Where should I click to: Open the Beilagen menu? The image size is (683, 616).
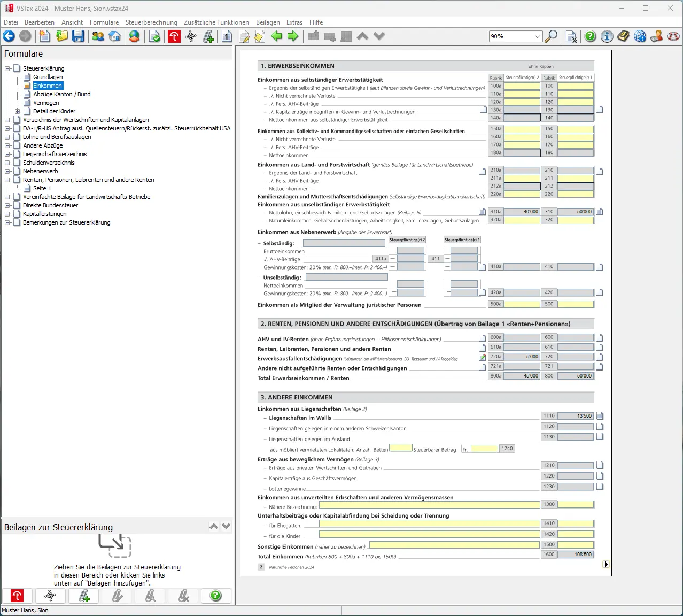[x=268, y=22]
